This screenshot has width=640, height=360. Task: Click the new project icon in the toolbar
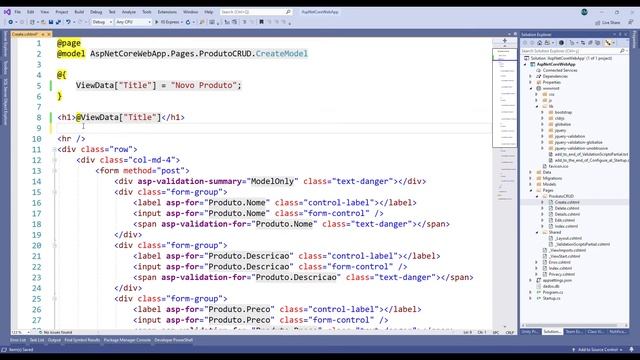[x=32, y=22]
